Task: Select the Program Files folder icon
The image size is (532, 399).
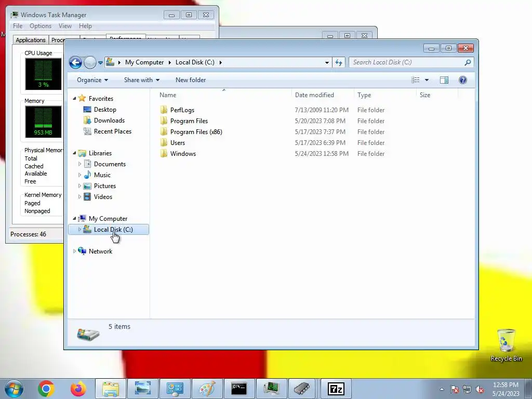Action: [164, 121]
